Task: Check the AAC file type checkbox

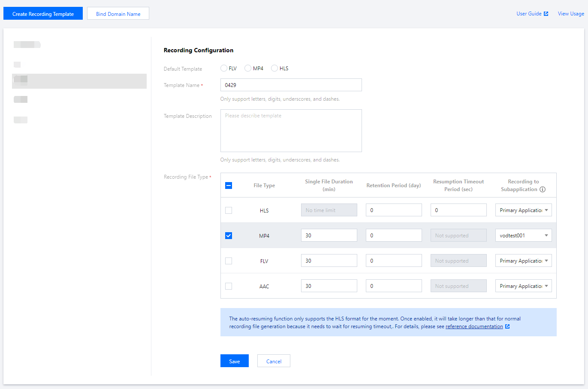Action: point(229,286)
